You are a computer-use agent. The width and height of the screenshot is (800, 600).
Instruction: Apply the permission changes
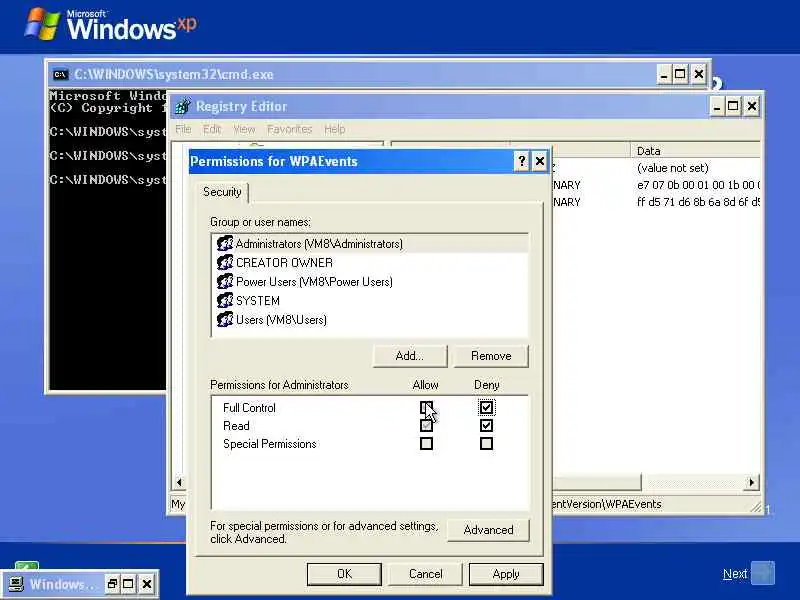coord(506,574)
